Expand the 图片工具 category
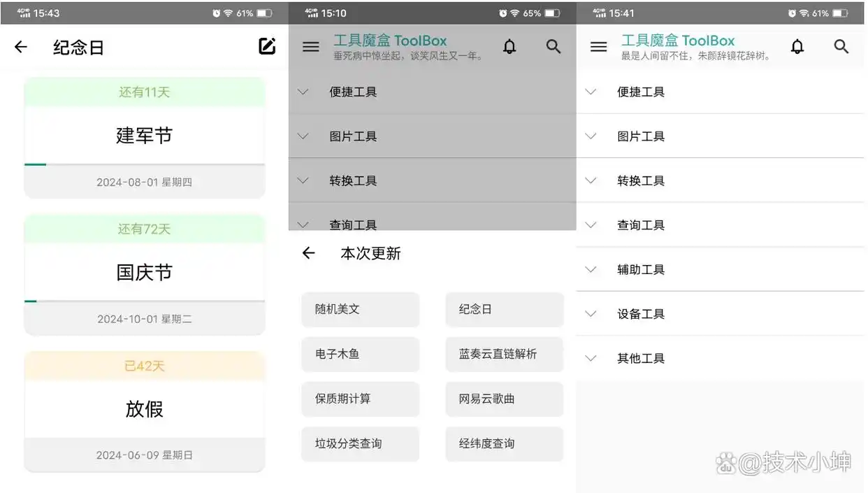 click(641, 136)
